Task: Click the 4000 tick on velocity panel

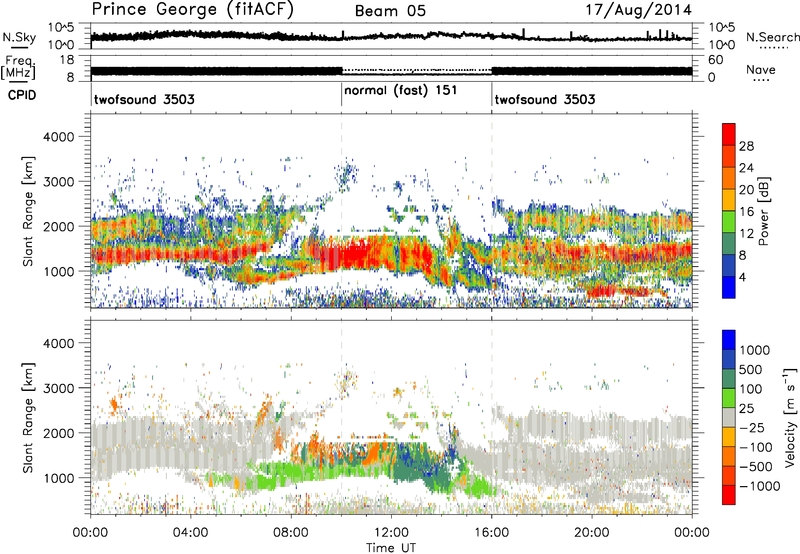Action: (59, 343)
